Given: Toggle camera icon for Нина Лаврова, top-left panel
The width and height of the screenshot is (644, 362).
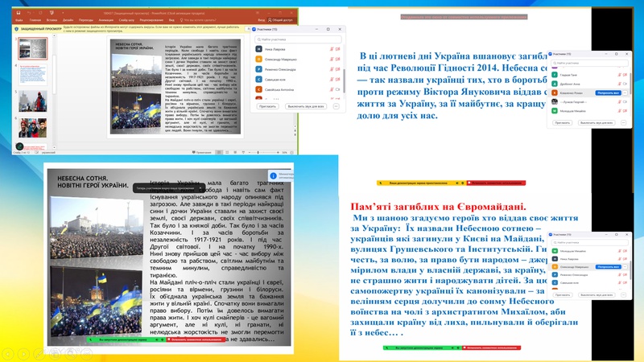Looking at the screenshot, I should click(x=338, y=49).
